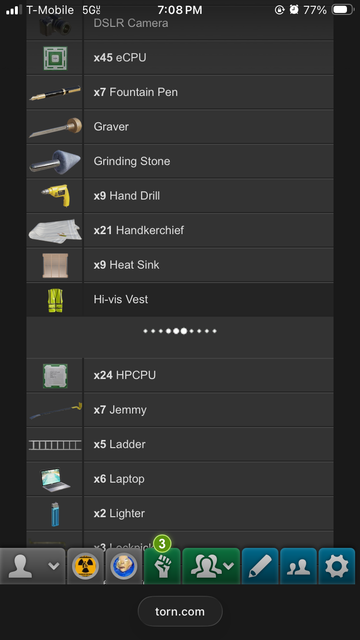Tap the 7:08 PM clock
Image resolution: width=360 pixels, height=640 pixels.
[x=180, y=10]
